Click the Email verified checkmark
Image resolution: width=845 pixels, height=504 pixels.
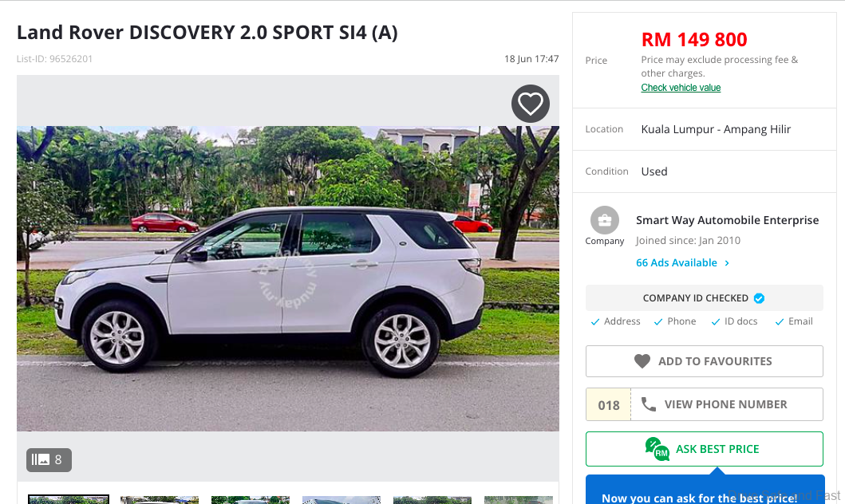[780, 322]
